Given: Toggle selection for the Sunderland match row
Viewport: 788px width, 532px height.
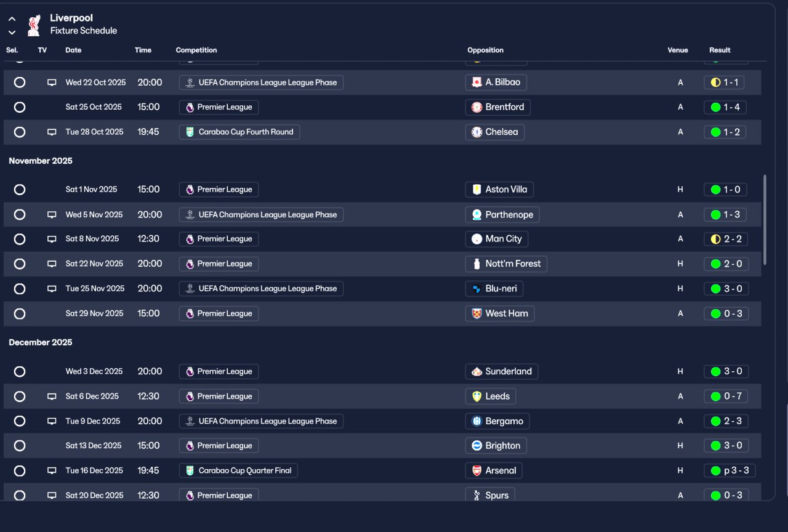Looking at the screenshot, I should point(20,371).
